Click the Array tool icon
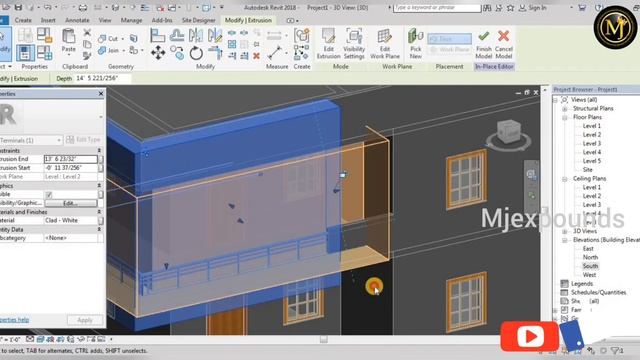 (232, 44)
